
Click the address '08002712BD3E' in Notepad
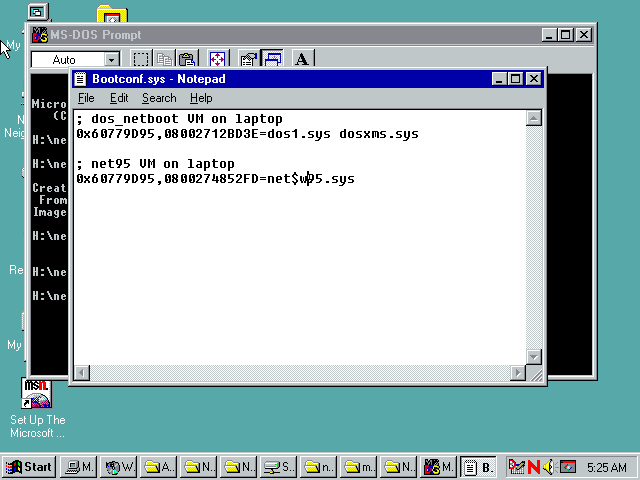pos(211,134)
